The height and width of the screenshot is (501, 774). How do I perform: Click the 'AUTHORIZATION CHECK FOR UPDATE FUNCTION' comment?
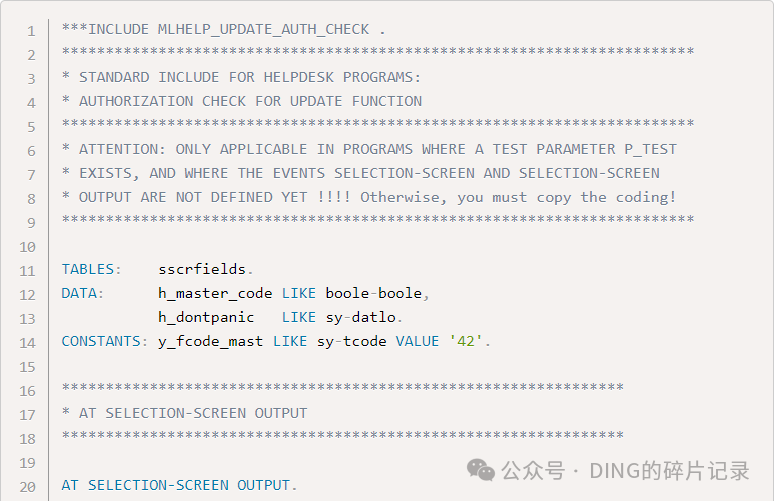(250, 102)
